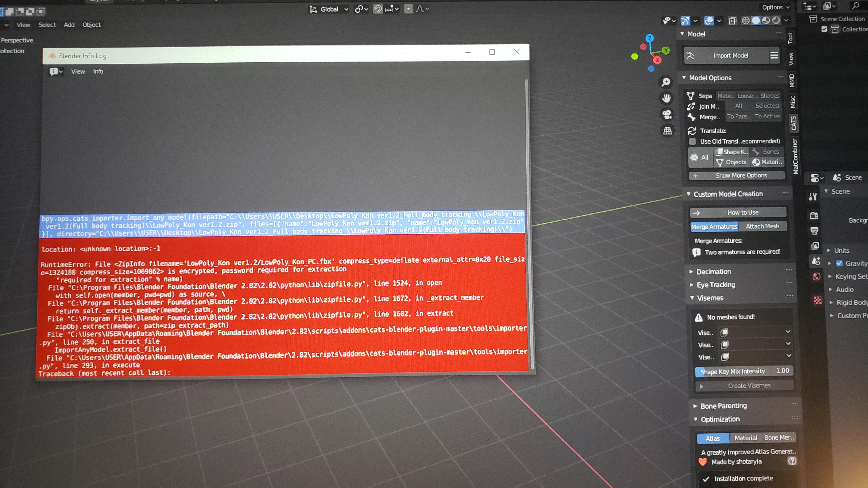
Task: Click the snap magnet icon in the header
Action: point(378,9)
